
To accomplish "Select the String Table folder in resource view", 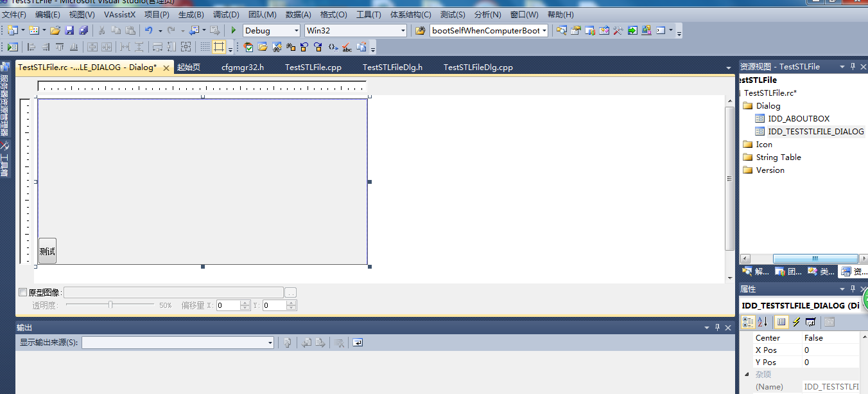I will click(778, 157).
